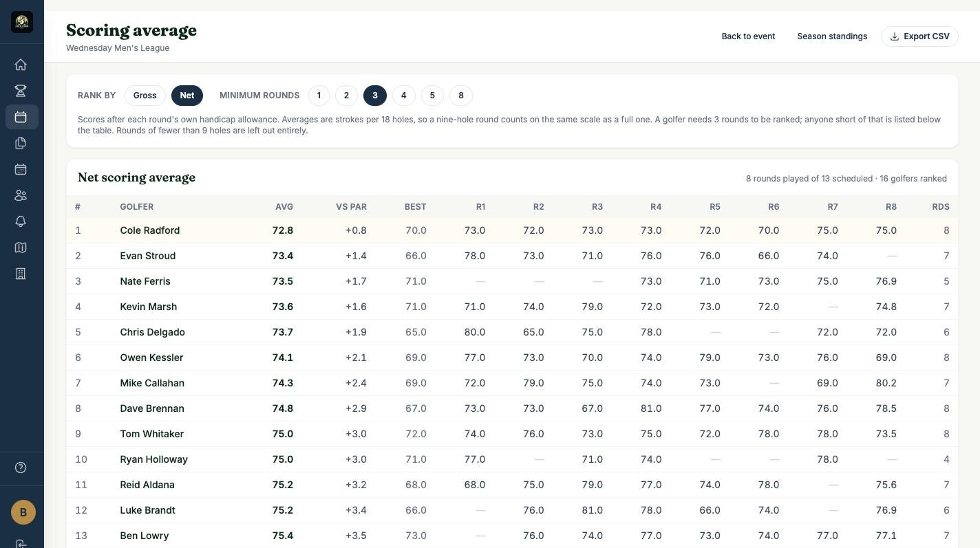Screen dimensions: 980x548
Task: Open the dotted schedule calendar icon in sidebar
Action: pos(21,169)
